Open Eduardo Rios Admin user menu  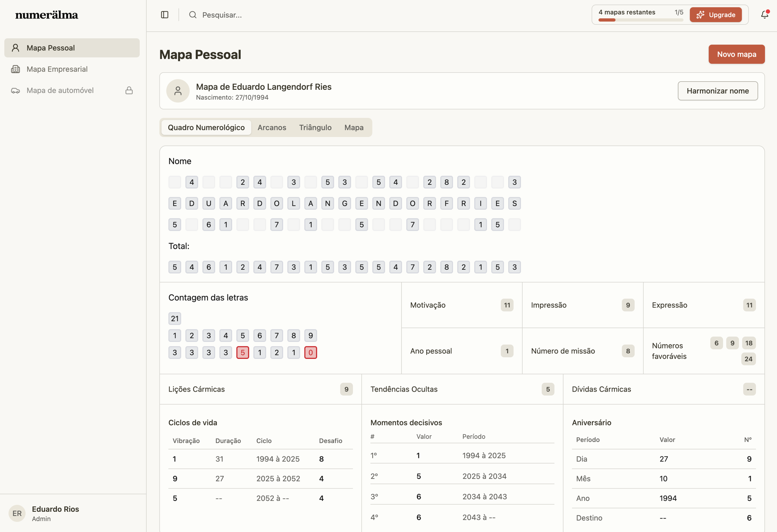tap(73, 513)
